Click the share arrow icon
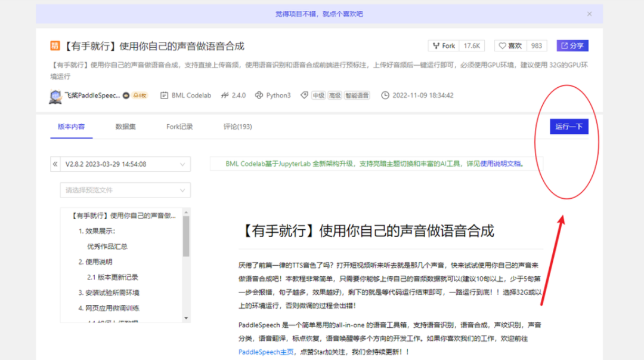 [564, 45]
